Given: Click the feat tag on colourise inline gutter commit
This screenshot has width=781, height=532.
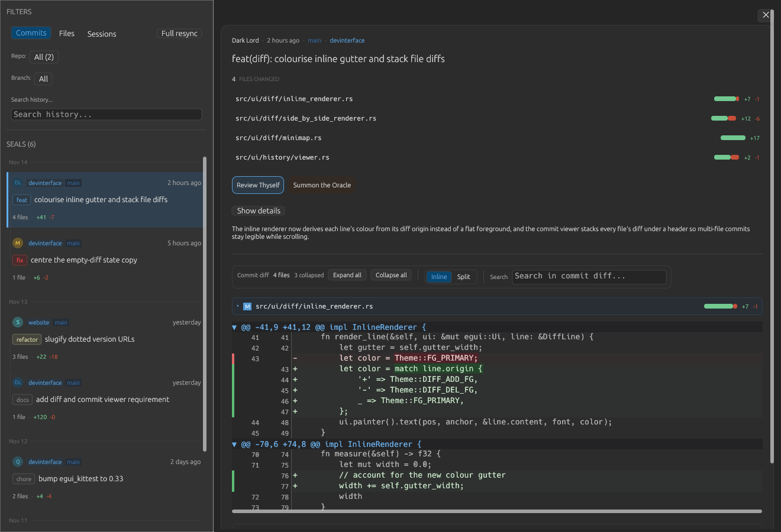Looking at the screenshot, I should (21, 200).
